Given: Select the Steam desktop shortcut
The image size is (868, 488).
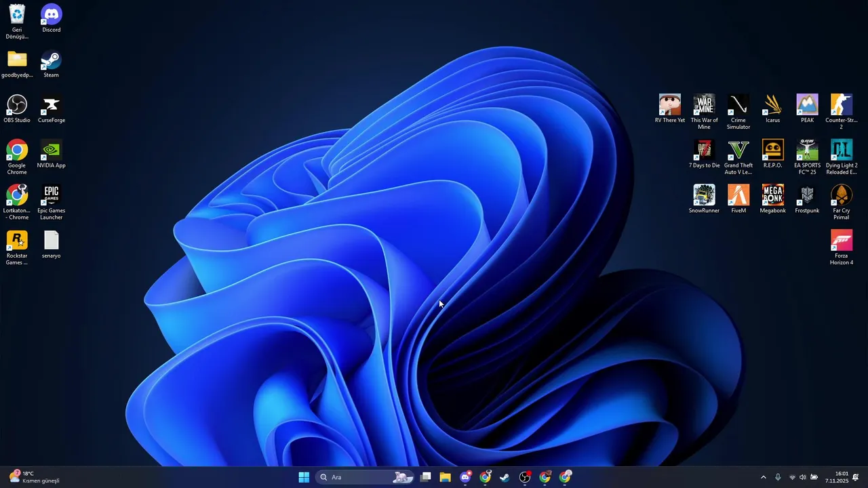Looking at the screenshot, I should 52,64.
